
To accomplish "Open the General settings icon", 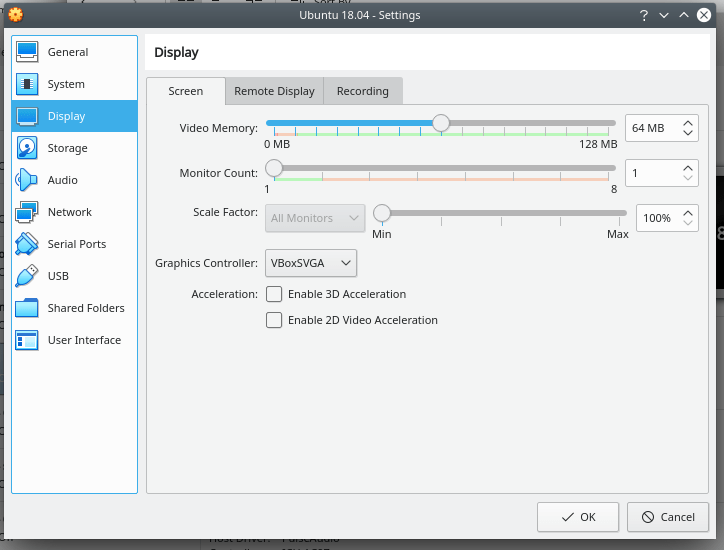I will click(27, 52).
